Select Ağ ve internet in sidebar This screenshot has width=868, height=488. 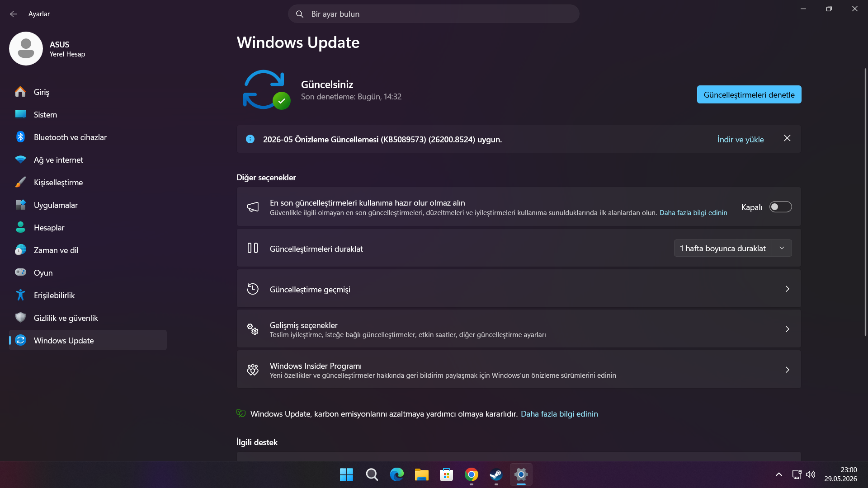[88, 160]
